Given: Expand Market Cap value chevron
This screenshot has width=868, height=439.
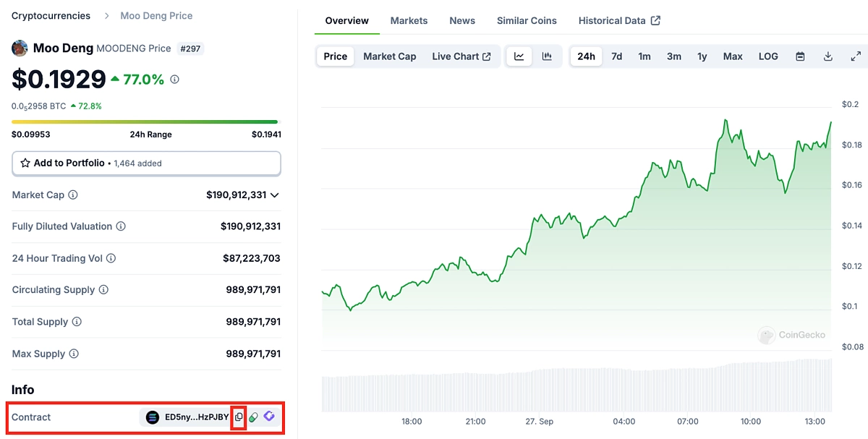Looking at the screenshot, I should [274, 195].
